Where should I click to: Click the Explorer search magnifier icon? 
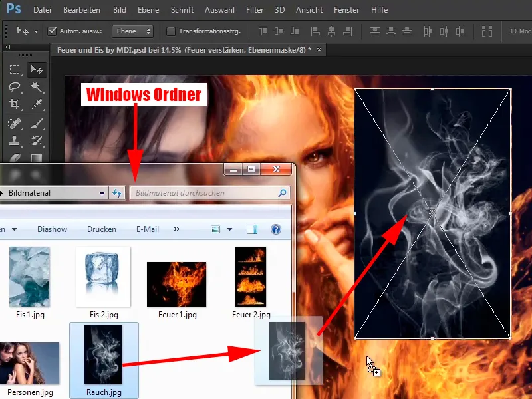(x=282, y=193)
